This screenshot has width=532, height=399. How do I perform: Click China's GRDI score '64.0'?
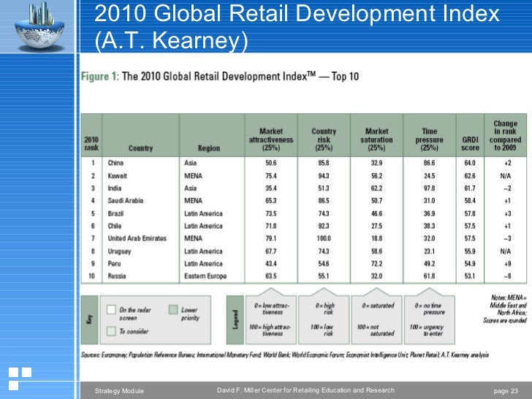pos(470,163)
